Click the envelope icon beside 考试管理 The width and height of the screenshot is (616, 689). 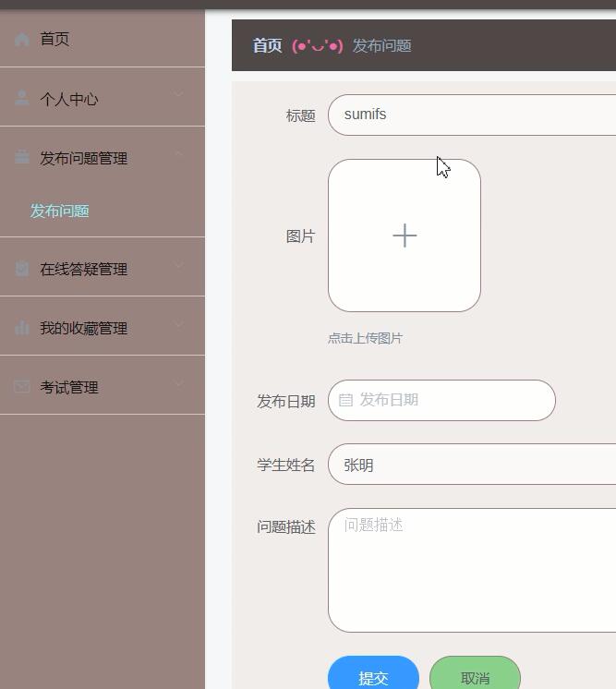21,386
